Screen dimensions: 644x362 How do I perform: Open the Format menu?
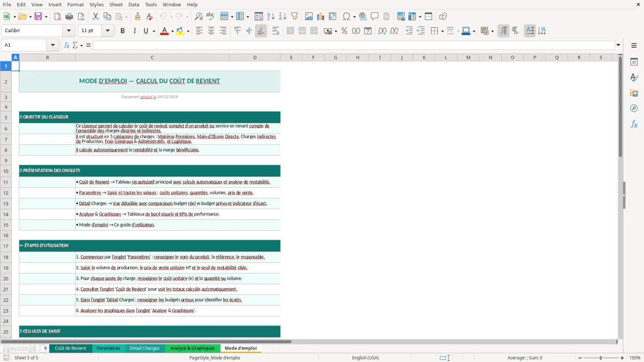click(76, 4)
